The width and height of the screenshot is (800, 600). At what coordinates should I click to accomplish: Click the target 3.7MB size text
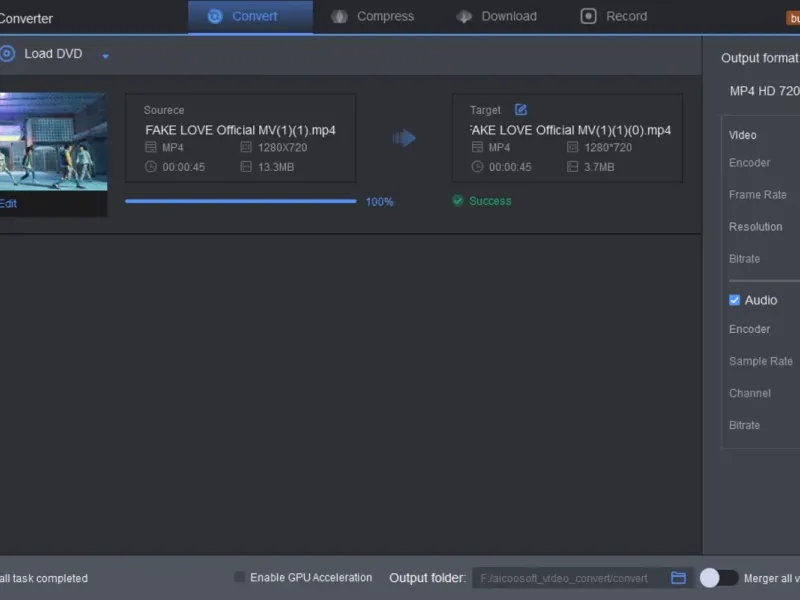pyautogui.click(x=599, y=167)
